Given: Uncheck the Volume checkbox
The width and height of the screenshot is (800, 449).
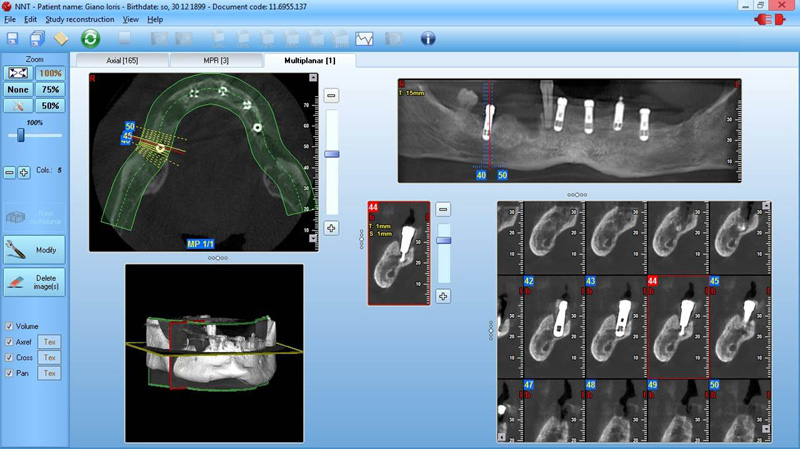Looking at the screenshot, I should pos(10,326).
